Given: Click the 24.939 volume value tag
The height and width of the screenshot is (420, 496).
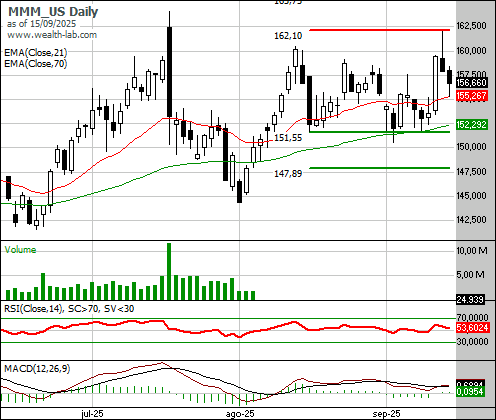Looking at the screenshot, I should [x=470, y=300].
